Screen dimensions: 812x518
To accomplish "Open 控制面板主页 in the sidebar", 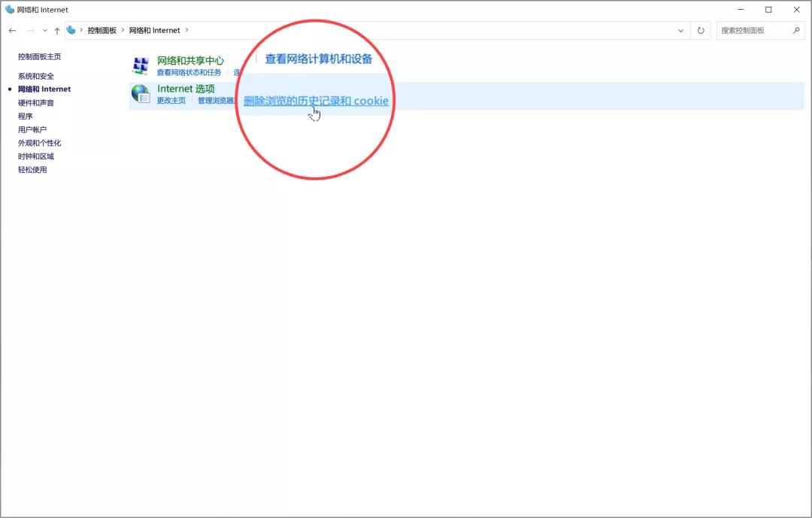I will pos(39,56).
